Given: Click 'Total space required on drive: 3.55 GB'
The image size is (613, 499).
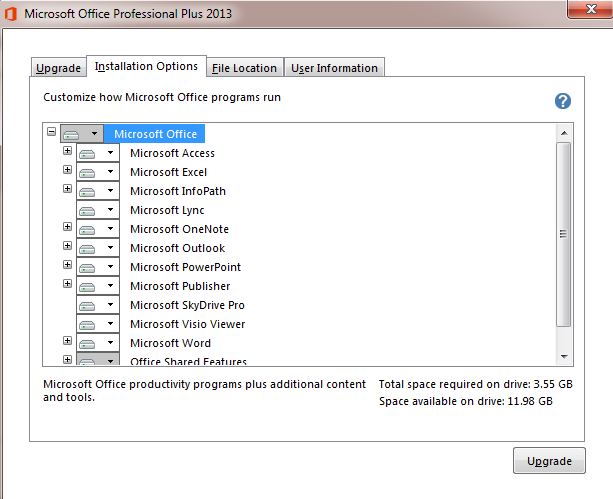Looking at the screenshot, I should pyautogui.click(x=475, y=384).
